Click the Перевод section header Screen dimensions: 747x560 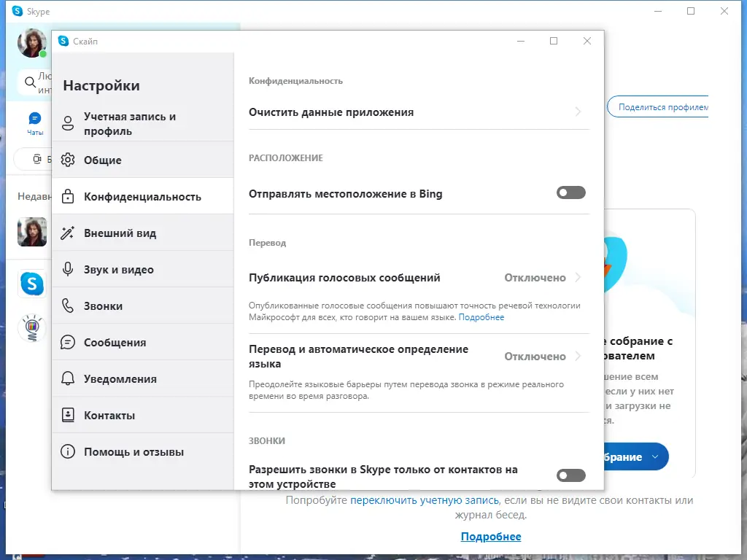[267, 243]
